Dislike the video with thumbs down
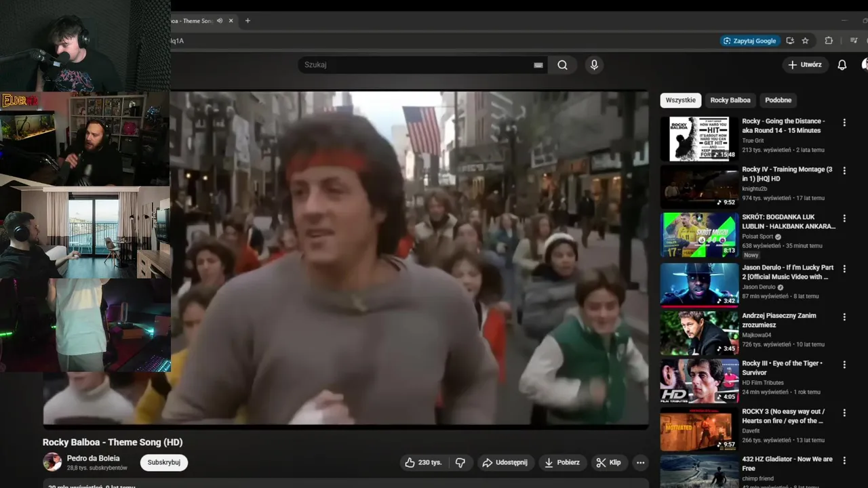The width and height of the screenshot is (868, 488). [x=460, y=462]
